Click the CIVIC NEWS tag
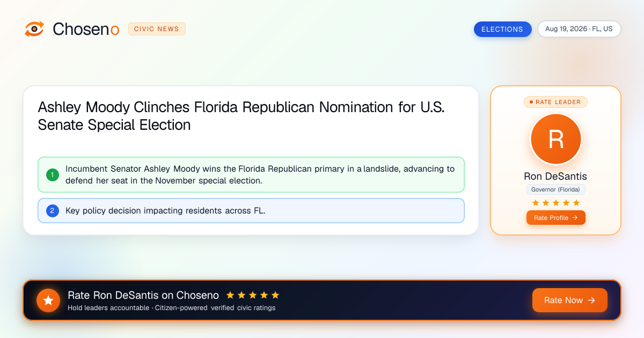The height and width of the screenshot is (338, 644). click(157, 29)
